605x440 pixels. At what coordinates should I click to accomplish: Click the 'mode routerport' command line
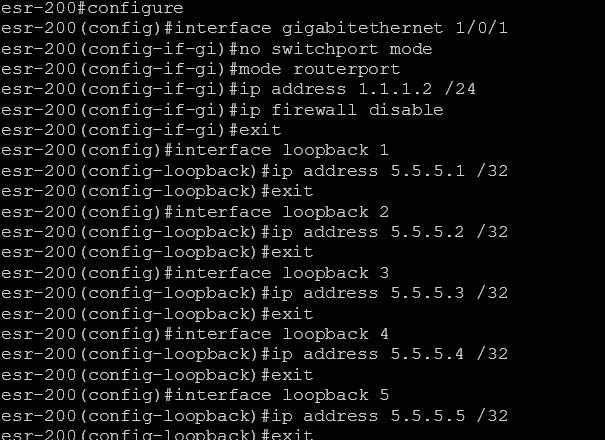click(x=319, y=69)
